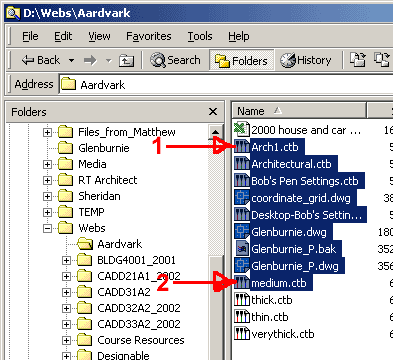Expand the CADD33A2_2002 folder node
This screenshot has height=360, width=393.
click(66, 324)
